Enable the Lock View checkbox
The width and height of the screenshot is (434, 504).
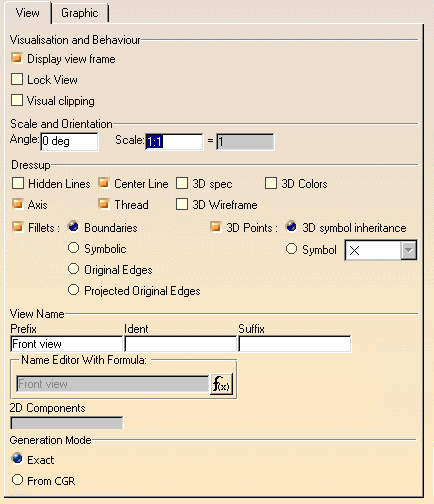point(17,79)
